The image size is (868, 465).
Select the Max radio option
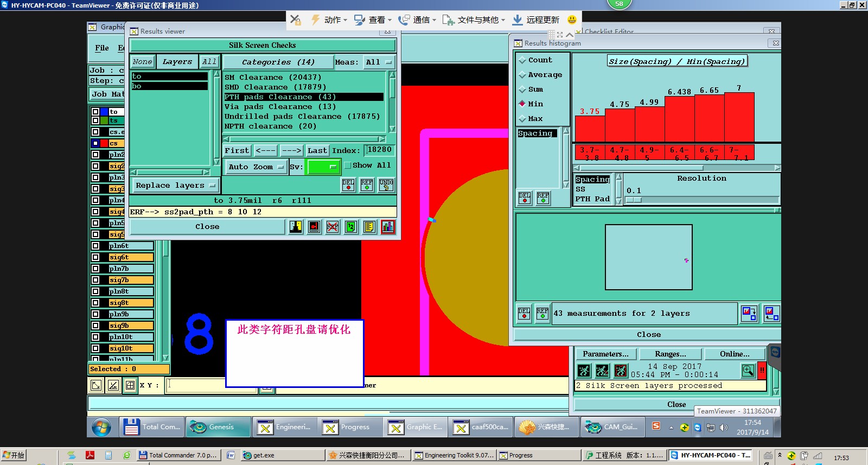tap(531, 119)
